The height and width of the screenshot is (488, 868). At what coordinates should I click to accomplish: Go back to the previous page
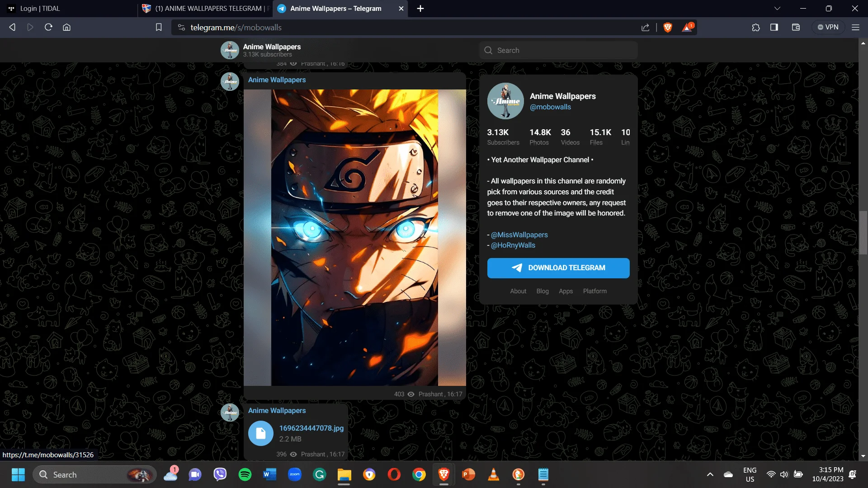point(12,27)
